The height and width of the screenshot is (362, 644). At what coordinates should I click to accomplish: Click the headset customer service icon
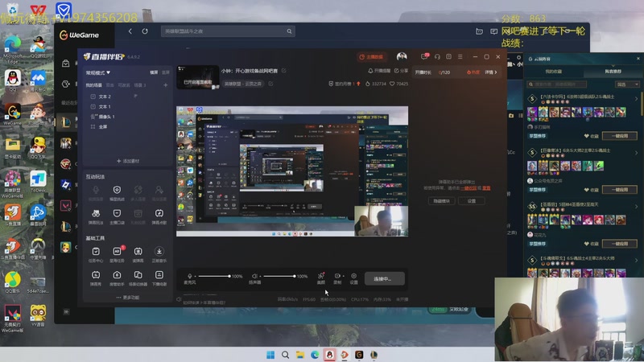pyautogui.click(x=437, y=56)
